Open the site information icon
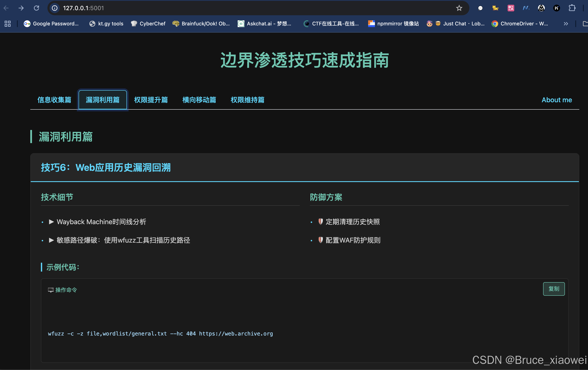The width and height of the screenshot is (588, 370). pos(55,8)
